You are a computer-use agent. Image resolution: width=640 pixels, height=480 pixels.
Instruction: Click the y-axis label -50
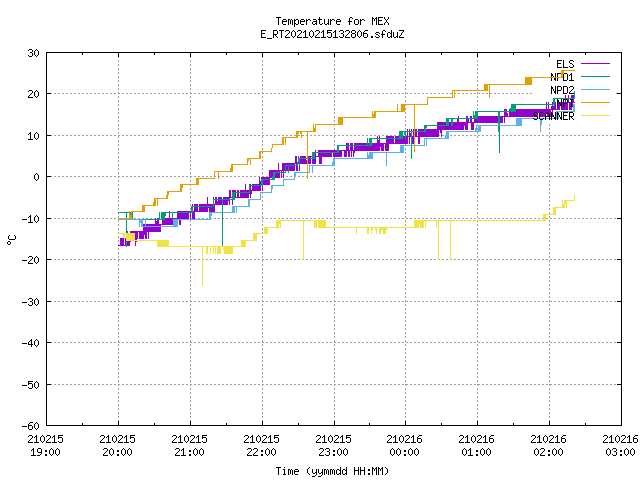[x=31, y=384]
